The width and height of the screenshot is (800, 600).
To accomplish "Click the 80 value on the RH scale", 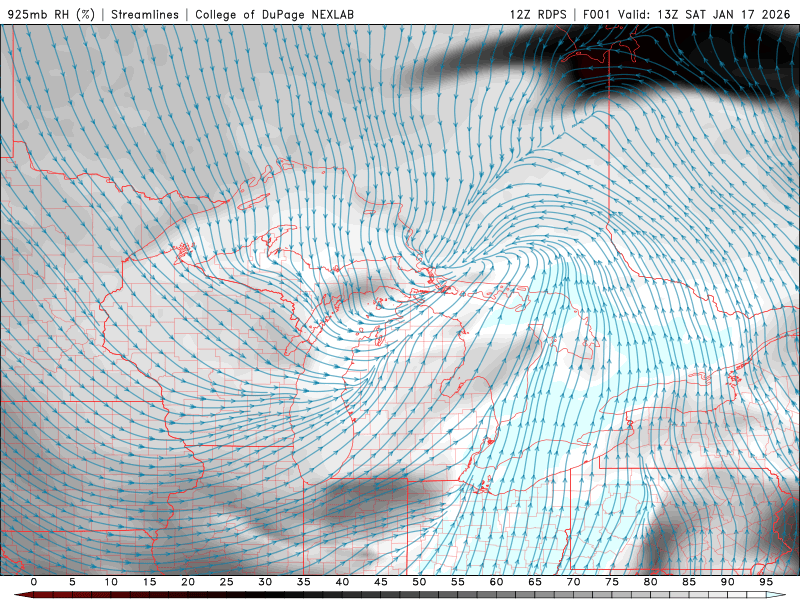I will coord(650,582).
